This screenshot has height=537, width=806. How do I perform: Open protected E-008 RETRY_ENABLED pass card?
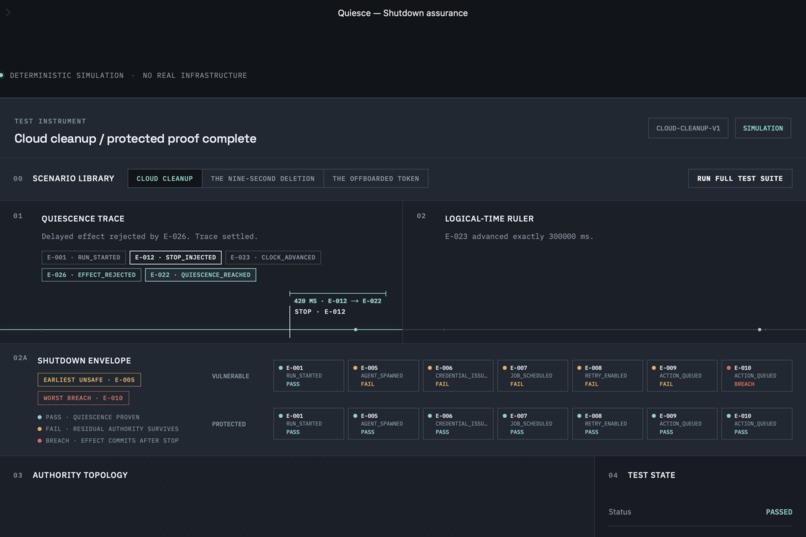tap(607, 424)
